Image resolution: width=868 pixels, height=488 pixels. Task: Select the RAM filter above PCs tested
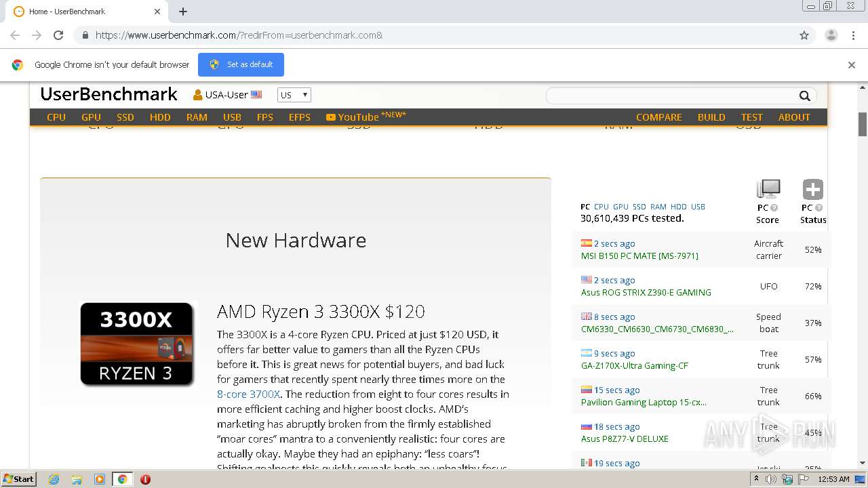pyautogui.click(x=658, y=207)
